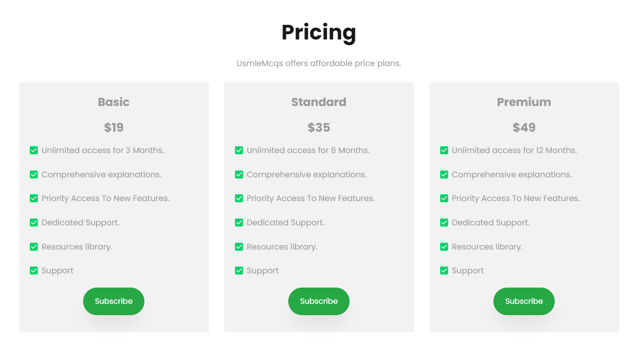Toggle the Comprehensive explanations checkmark in Basic plan
644x347 pixels.
point(34,174)
